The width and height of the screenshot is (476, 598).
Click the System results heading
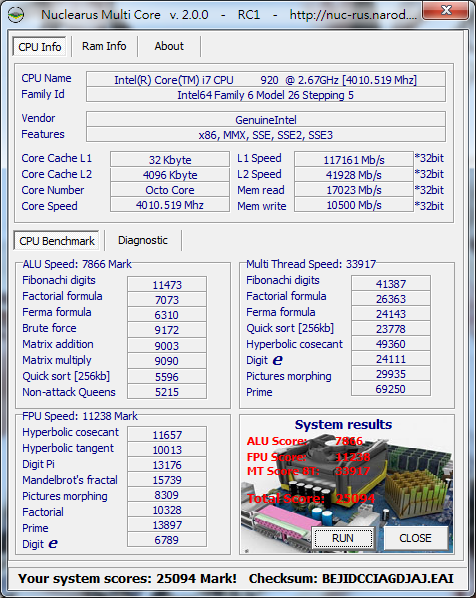click(343, 424)
